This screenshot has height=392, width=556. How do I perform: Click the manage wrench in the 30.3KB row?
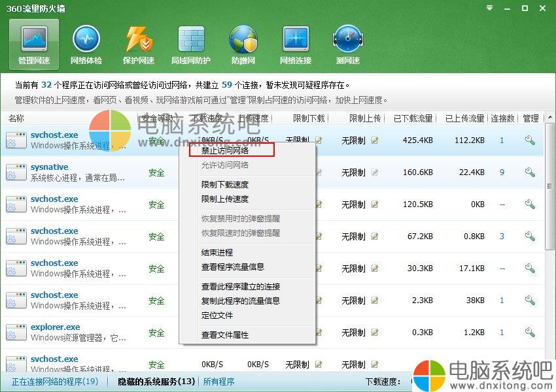[x=530, y=269]
